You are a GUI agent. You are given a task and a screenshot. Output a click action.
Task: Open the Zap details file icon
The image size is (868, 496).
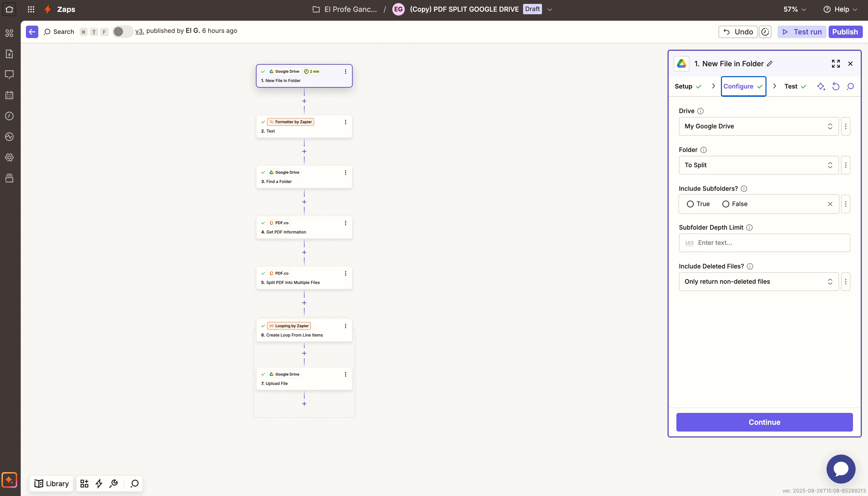pos(9,54)
